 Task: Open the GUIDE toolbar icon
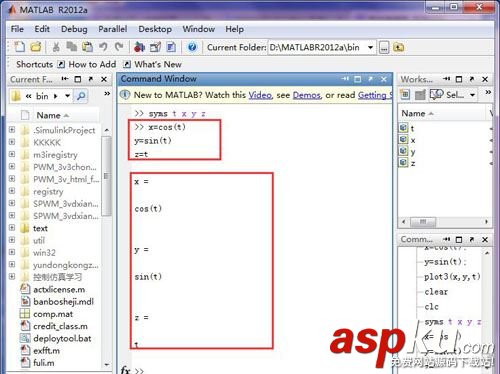155,47
